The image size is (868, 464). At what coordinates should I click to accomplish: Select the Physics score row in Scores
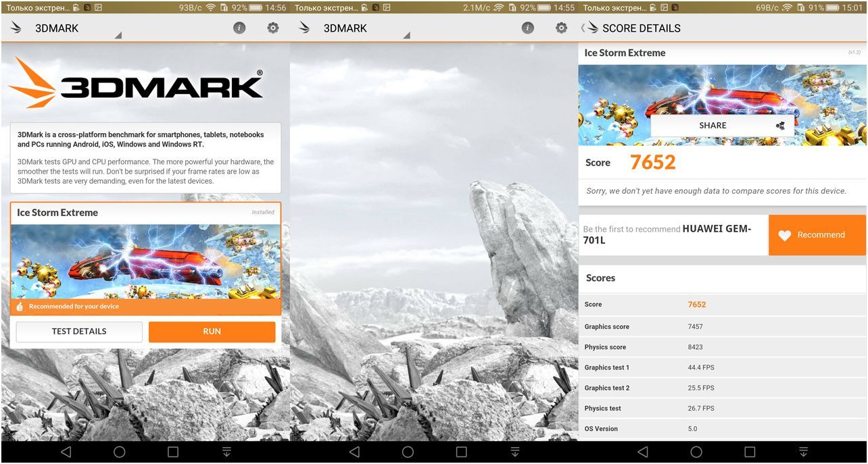(721, 347)
